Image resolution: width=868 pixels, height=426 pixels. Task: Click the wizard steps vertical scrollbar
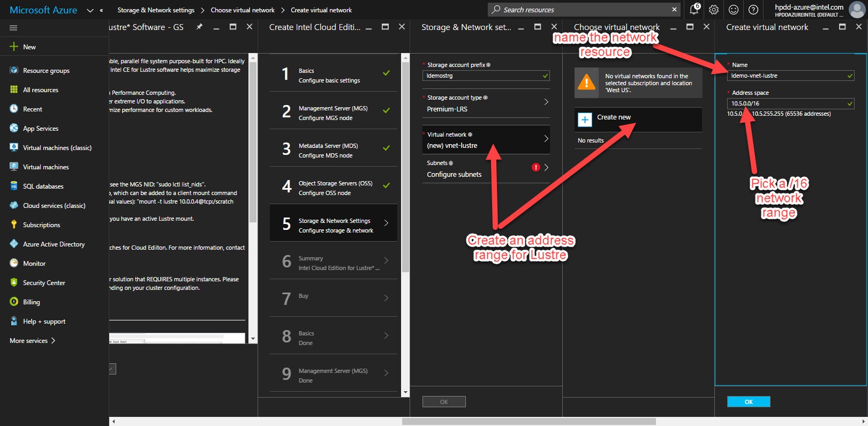[405, 166]
